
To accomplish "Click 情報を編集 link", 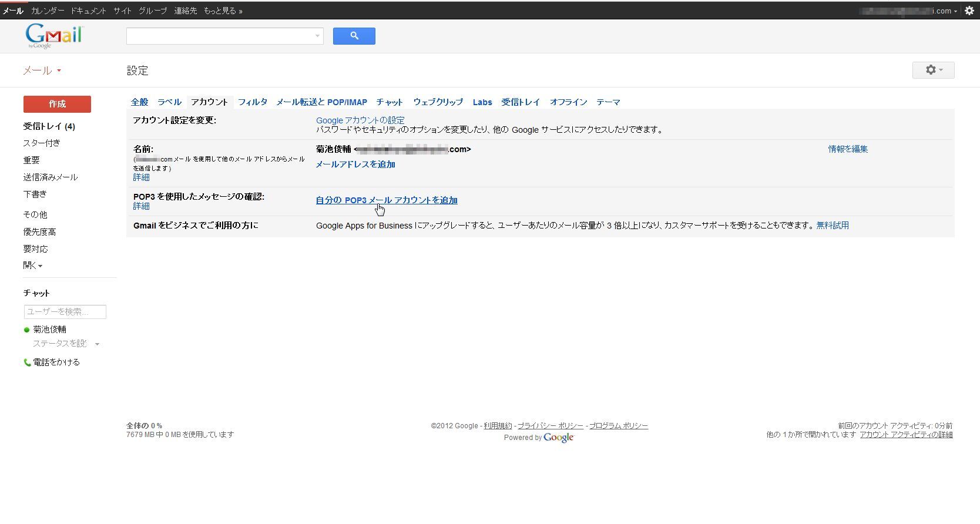I will pyautogui.click(x=848, y=149).
